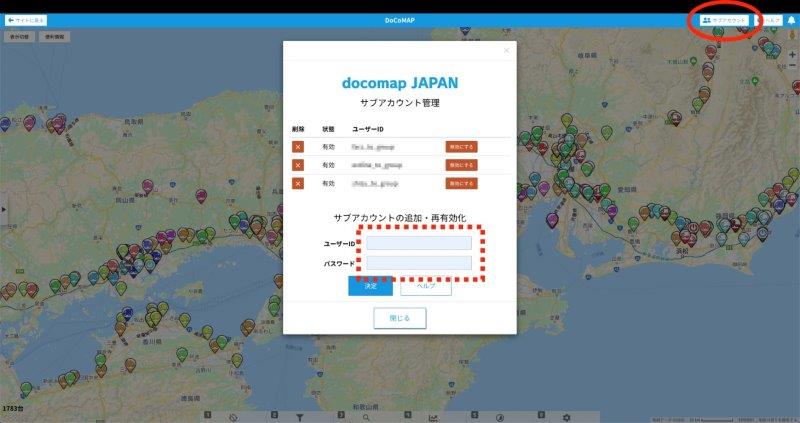Open the settings gear icon in the bottom toolbar

coord(566,418)
